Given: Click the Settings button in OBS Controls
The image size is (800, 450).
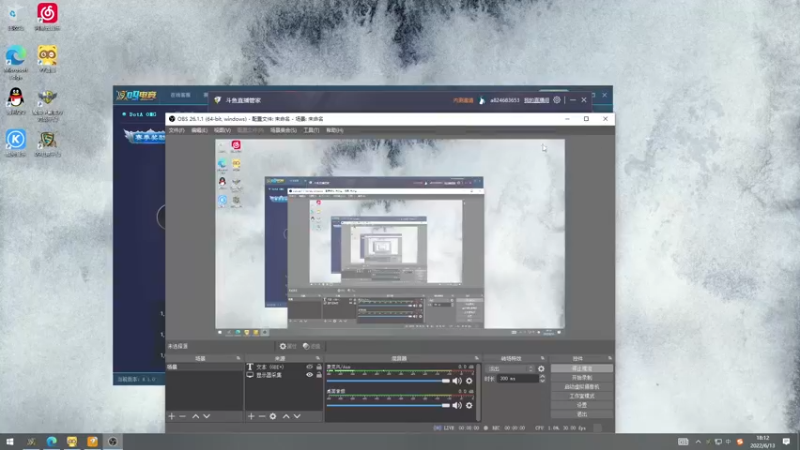Looking at the screenshot, I should (x=582, y=405).
